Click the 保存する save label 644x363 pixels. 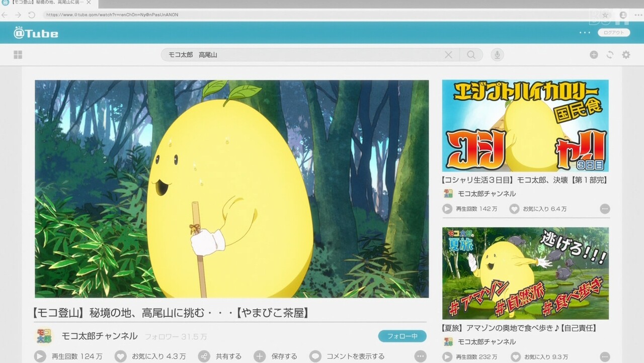[x=284, y=356]
